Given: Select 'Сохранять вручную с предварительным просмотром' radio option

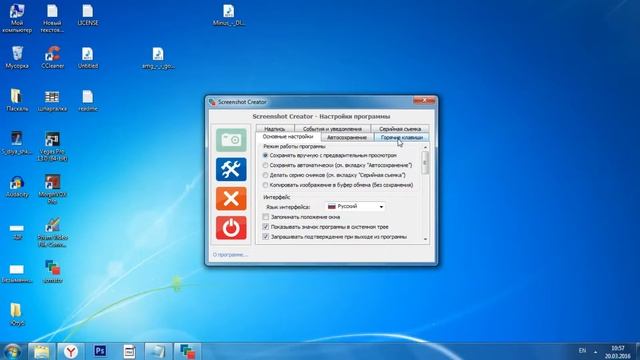Looking at the screenshot, I should tap(266, 156).
